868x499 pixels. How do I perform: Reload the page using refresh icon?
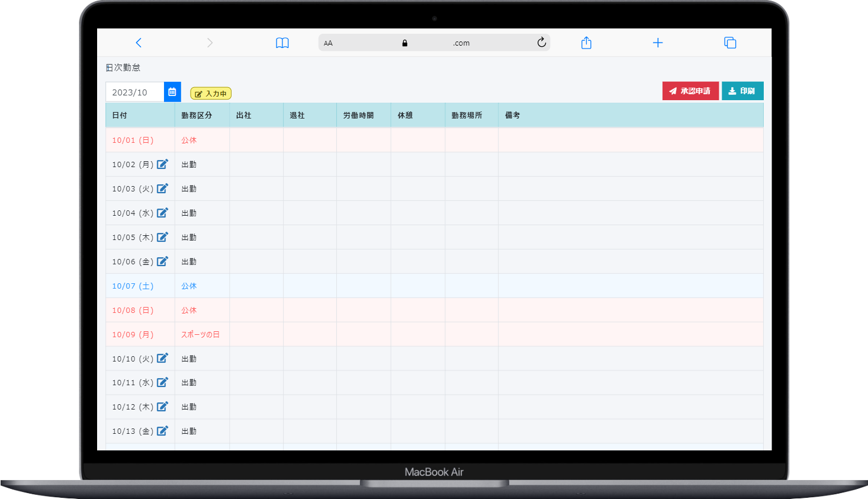(x=541, y=43)
